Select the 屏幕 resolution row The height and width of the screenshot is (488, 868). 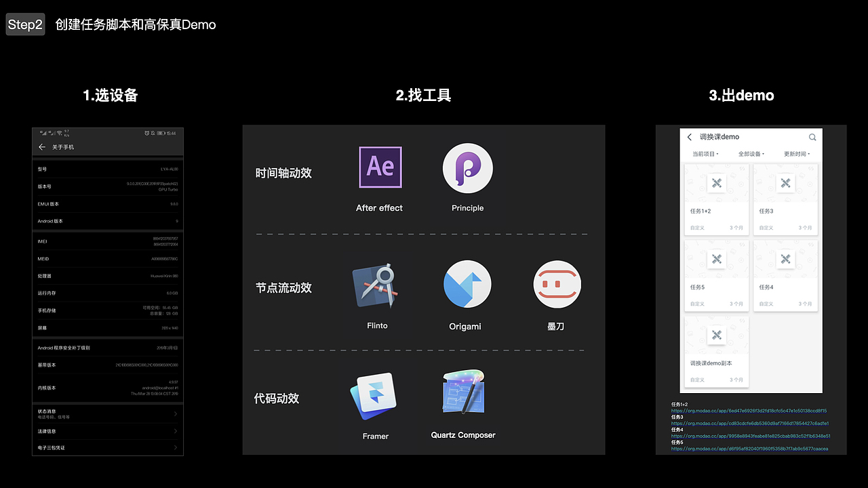(108, 327)
